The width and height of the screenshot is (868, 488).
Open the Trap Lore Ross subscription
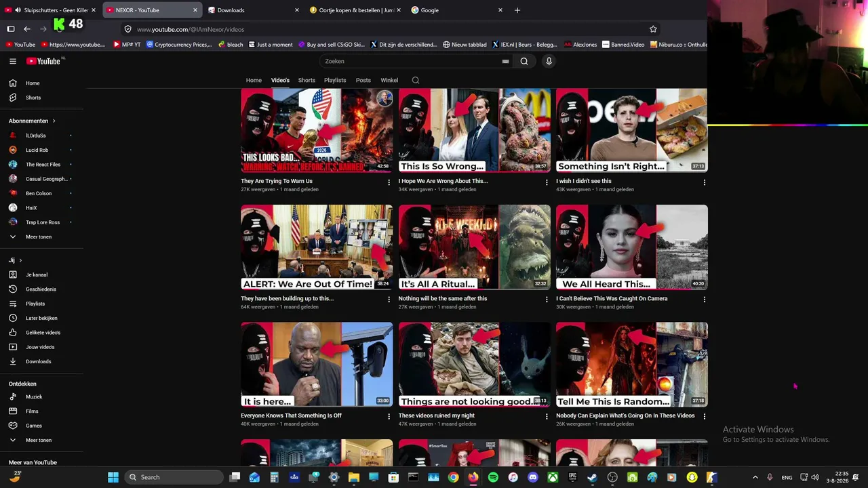pyautogui.click(x=42, y=222)
